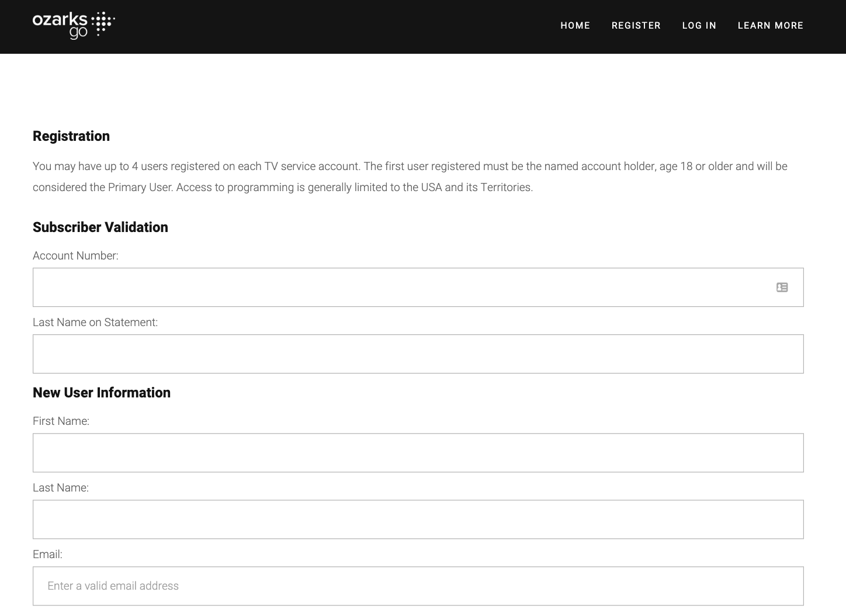Open the Log In page
The image size is (846, 616).
(x=699, y=26)
